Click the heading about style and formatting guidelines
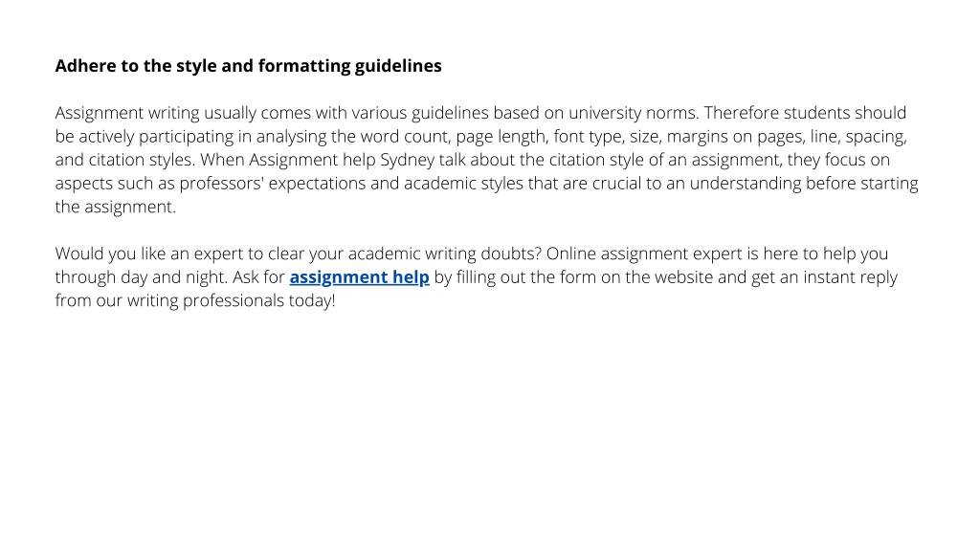Viewport: 980px width, 551px height. point(248,66)
